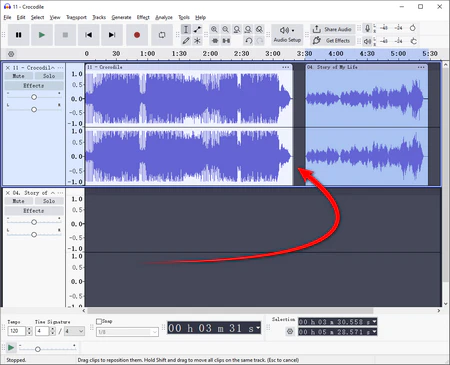450x365 pixels.
Task: Open Crocodile track options ellipsis menu
Action: [x=60, y=68]
